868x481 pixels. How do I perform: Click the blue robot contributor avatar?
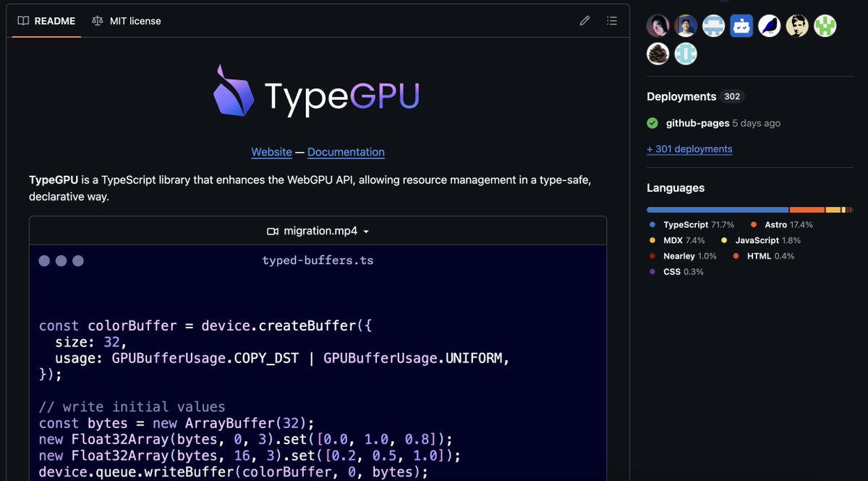tap(741, 26)
